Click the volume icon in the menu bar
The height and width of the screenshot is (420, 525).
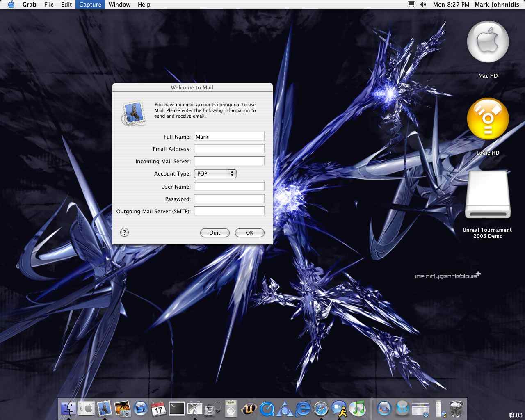click(422, 5)
